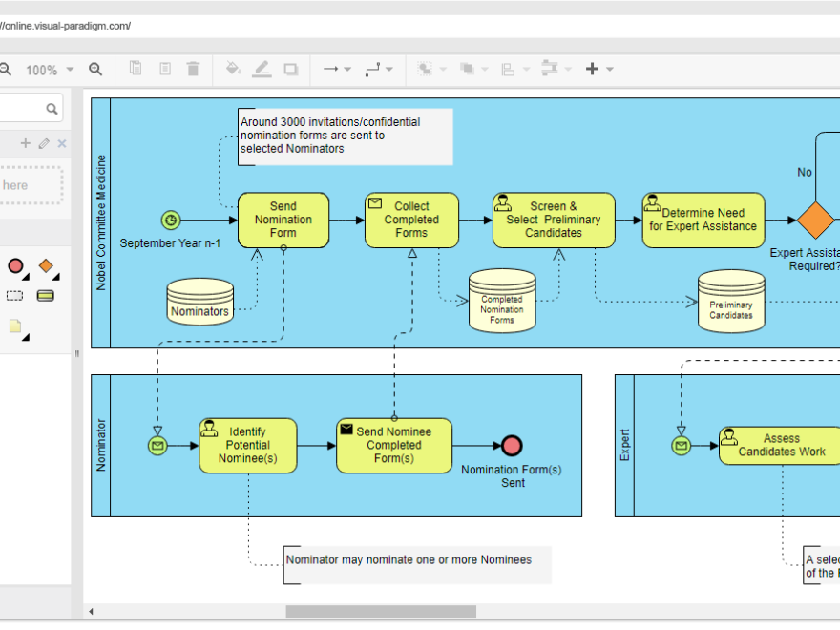Click the search magnifier in the shapes panel

click(52, 108)
